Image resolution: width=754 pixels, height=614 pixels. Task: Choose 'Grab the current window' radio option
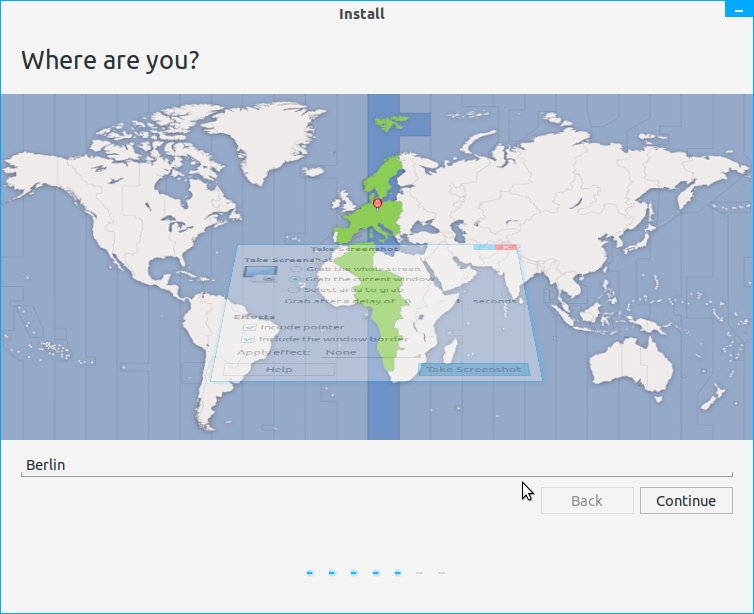[x=295, y=279]
